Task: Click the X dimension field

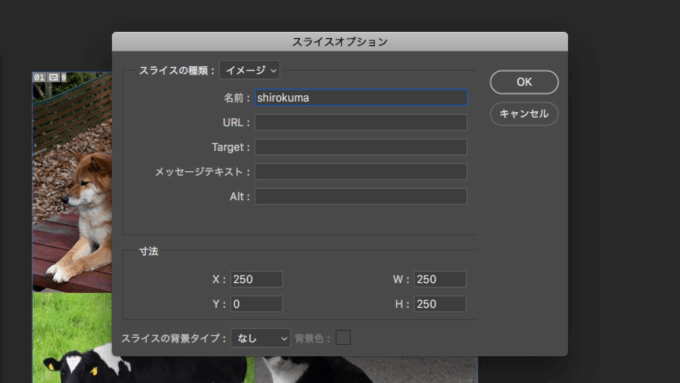Action: click(x=256, y=279)
